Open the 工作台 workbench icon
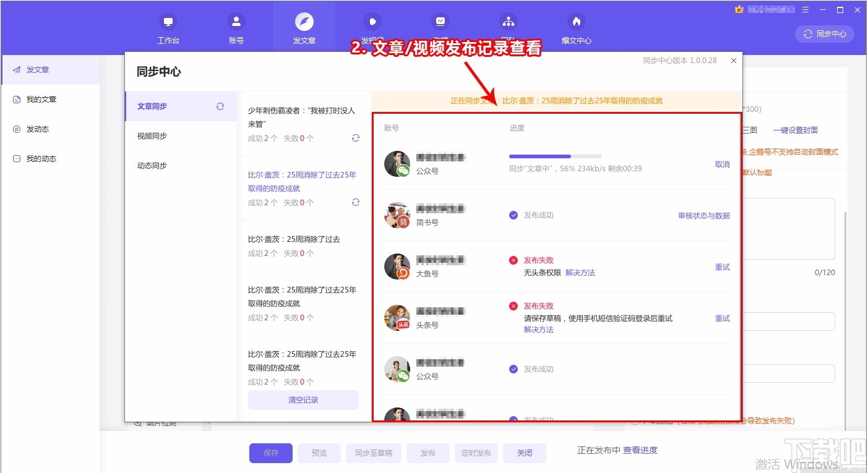 (168, 27)
